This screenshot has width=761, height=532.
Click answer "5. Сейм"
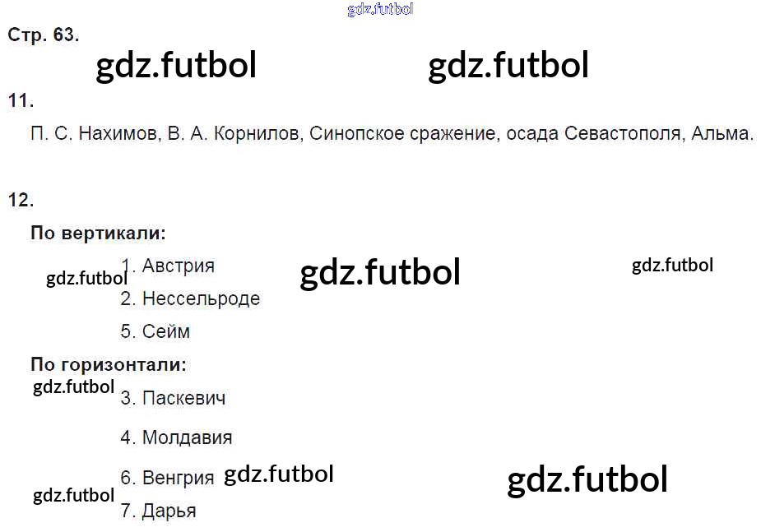[155, 331]
